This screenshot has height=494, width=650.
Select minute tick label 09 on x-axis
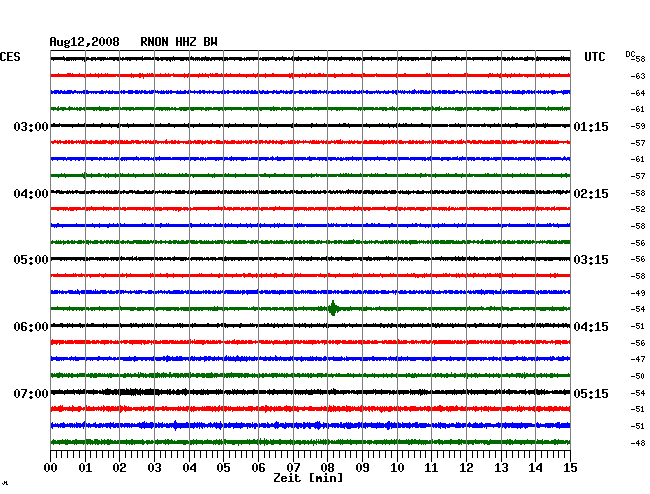tap(362, 467)
